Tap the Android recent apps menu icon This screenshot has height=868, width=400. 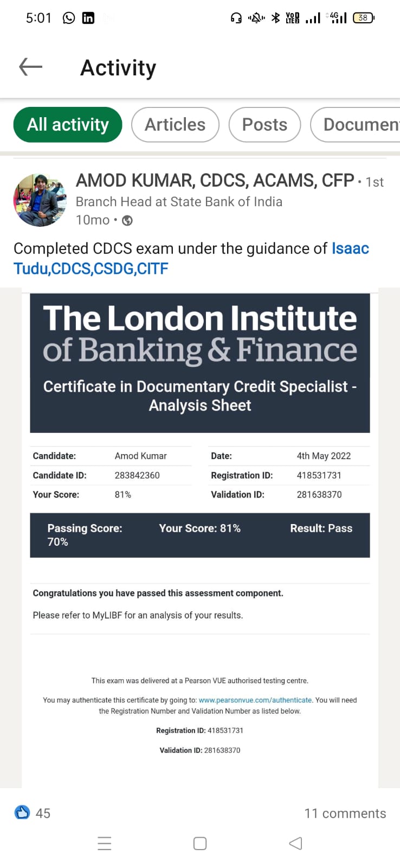coord(105,844)
